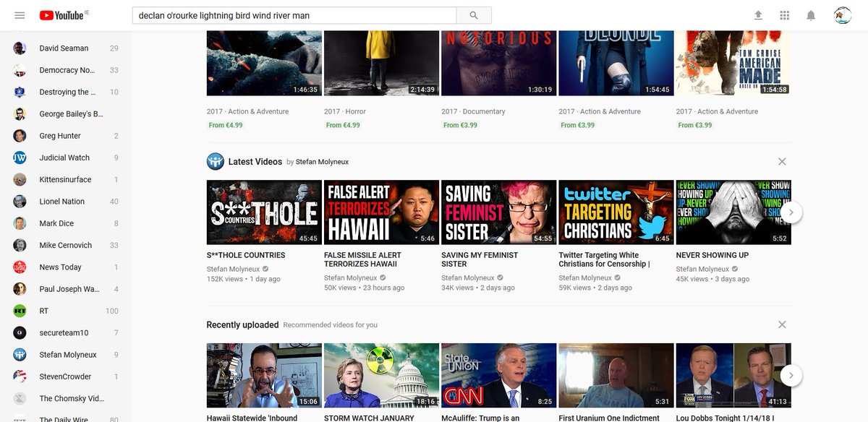Open Judicial Watch subscription in sidebar
The width and height of the screenshot is (868, 422).
(65, 158)
